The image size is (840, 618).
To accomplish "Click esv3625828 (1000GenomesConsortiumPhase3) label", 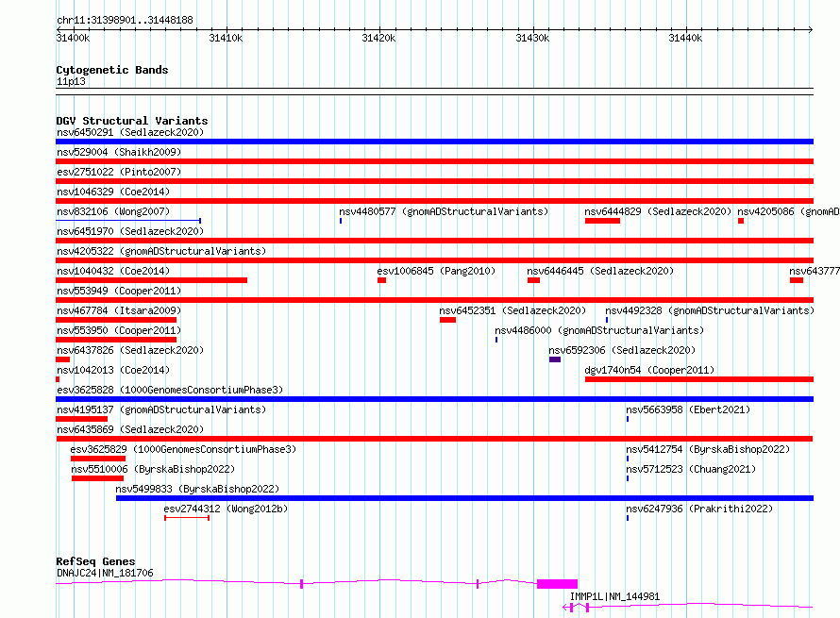I will coord(170,390).
